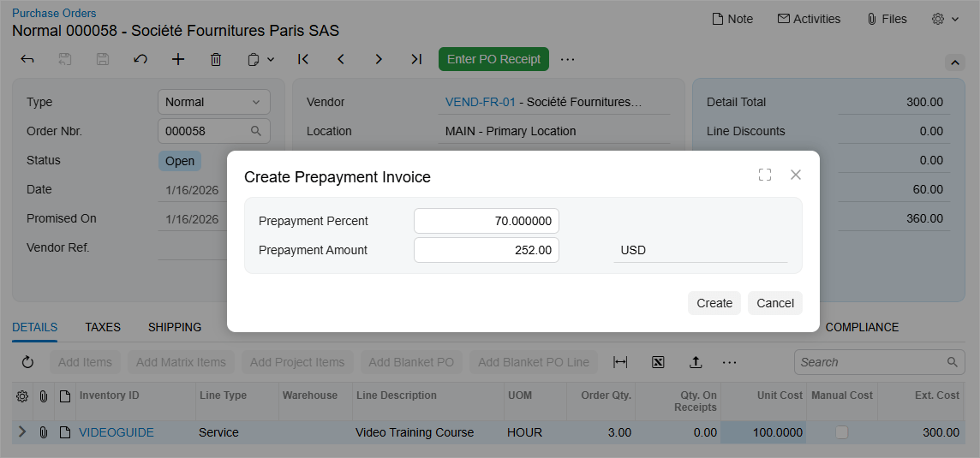This screenshot has height=458, width=980.
Task: Go to the last record
Action: pos(416,59)
